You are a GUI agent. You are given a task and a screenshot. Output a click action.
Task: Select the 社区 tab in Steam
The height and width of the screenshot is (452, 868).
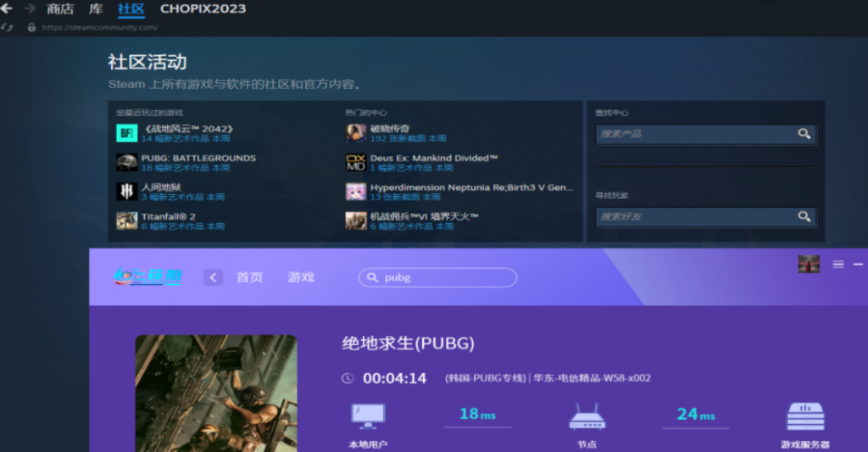click(x=131, y=8)
